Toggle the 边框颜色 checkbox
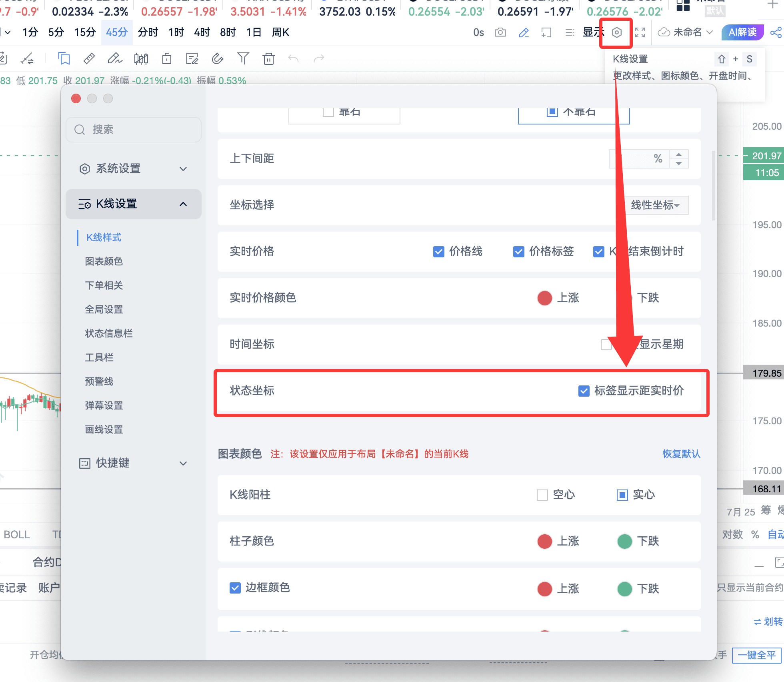 click(235, 588)
